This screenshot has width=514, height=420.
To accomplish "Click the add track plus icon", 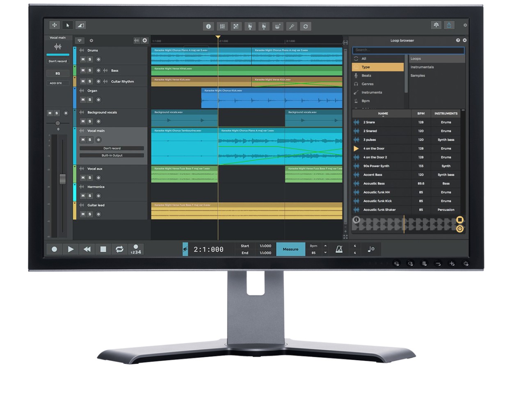I will point(144,41).
